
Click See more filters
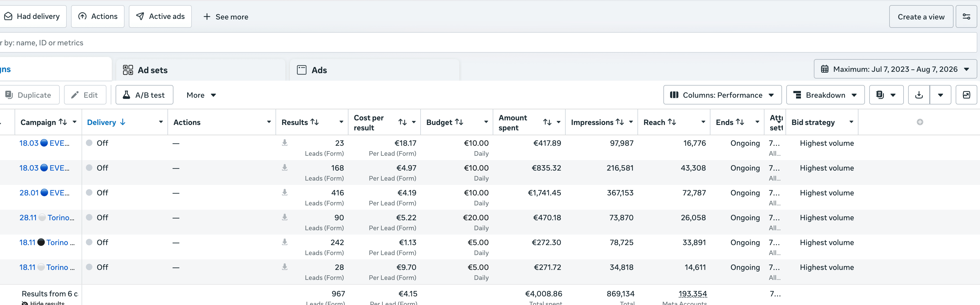pyautogui.click(x=226, y=17)
